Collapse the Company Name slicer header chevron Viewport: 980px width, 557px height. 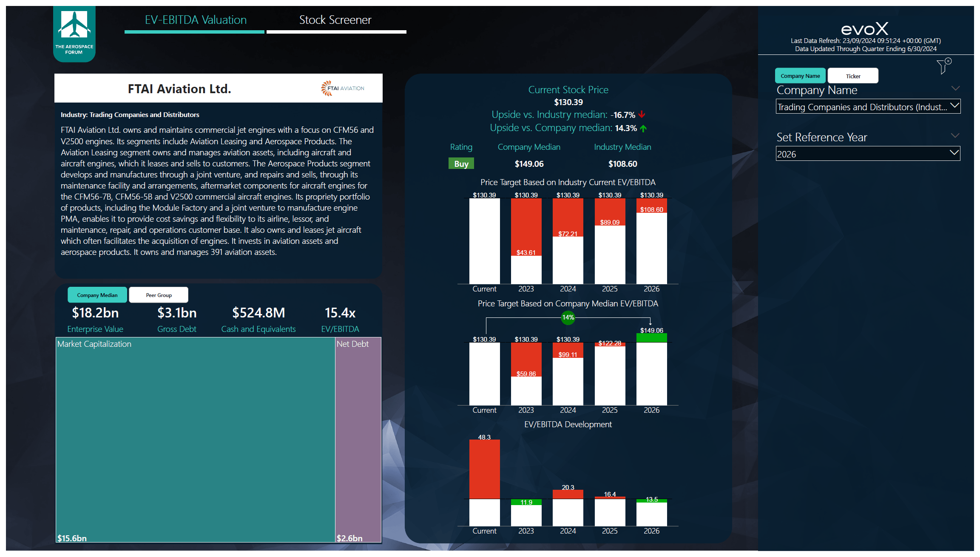click(x=955, y=89)
